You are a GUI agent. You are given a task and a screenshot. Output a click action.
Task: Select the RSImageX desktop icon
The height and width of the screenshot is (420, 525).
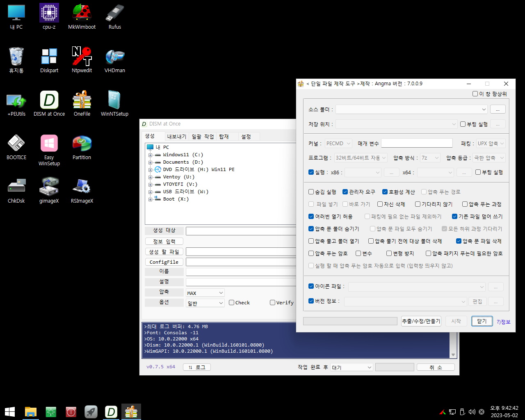pos(82,190)
